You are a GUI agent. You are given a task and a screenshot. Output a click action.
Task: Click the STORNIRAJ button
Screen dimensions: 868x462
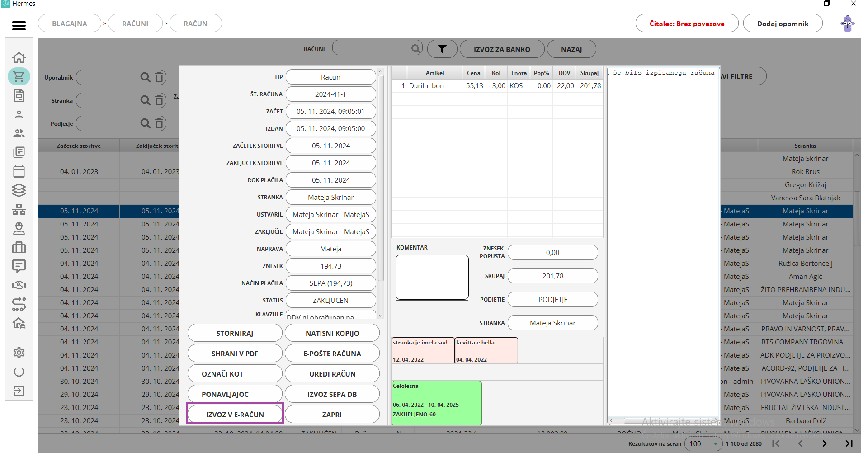(x=235, y=333)
